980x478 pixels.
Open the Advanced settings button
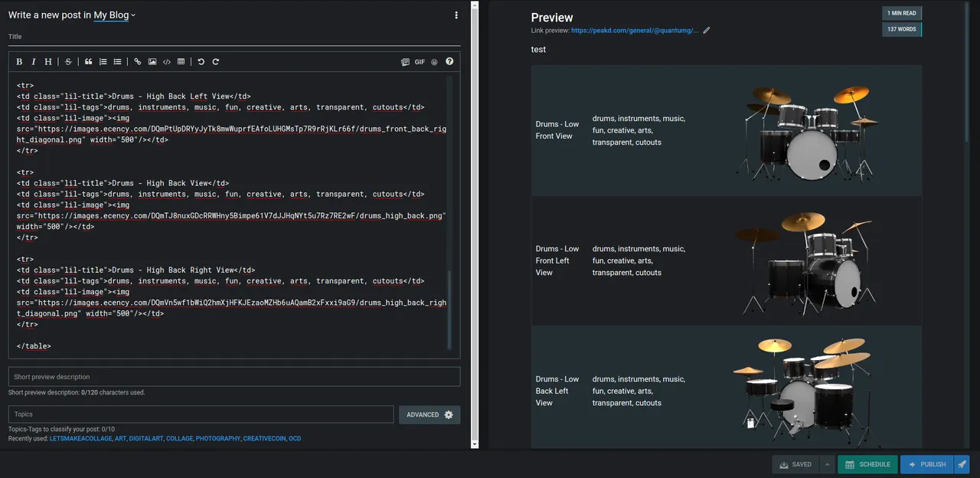point(430,414)
